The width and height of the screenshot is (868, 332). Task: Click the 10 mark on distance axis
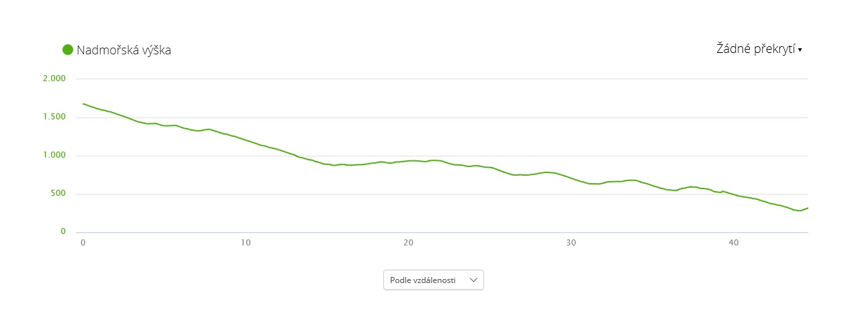pyautogui.click(x=246, y=242)
